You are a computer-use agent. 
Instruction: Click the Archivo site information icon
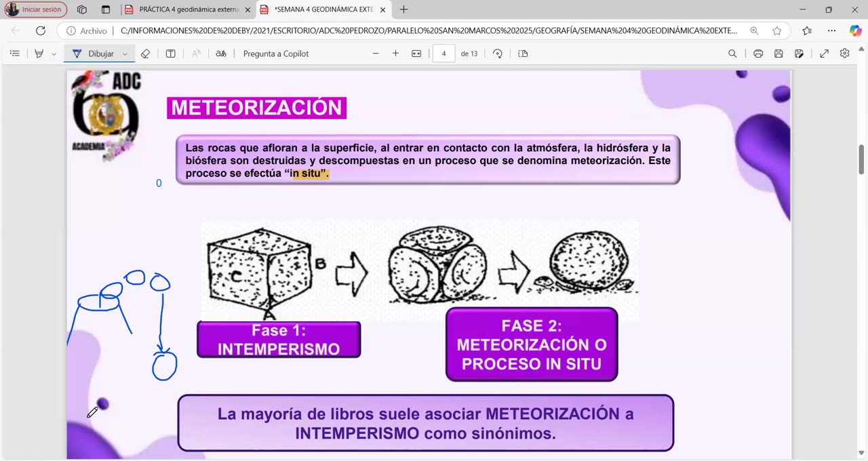(87, 31)
